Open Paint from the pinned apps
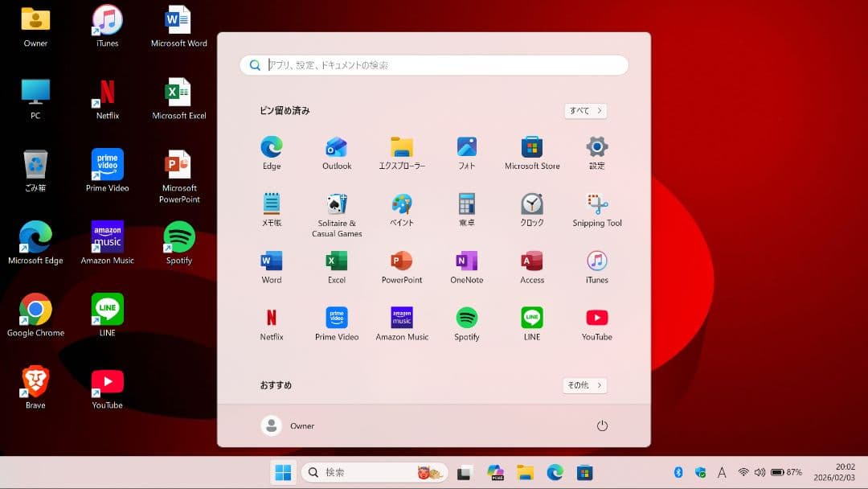 click(401, 209)
